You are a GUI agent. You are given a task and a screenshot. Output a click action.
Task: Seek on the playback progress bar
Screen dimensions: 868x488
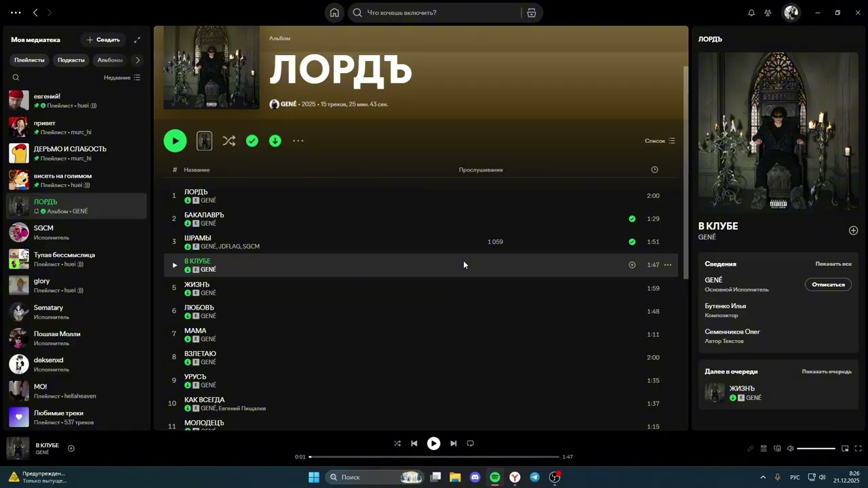click(x=434, y=457)
